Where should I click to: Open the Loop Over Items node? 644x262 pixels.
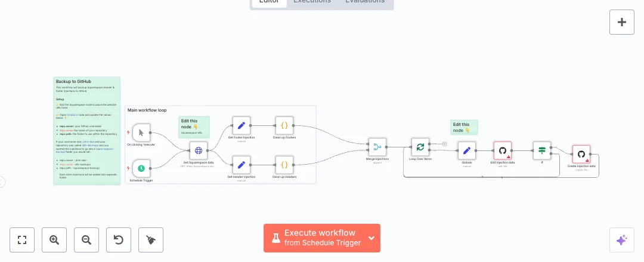[420, 147]
